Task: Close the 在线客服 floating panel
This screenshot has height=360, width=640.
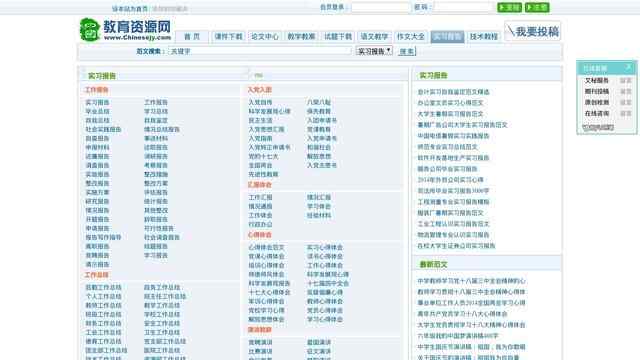Action: pos(628,67)
